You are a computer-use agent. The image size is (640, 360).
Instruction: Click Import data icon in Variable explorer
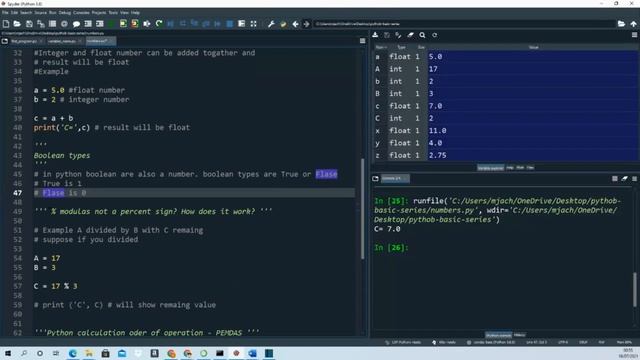click(x=375, y=35)
